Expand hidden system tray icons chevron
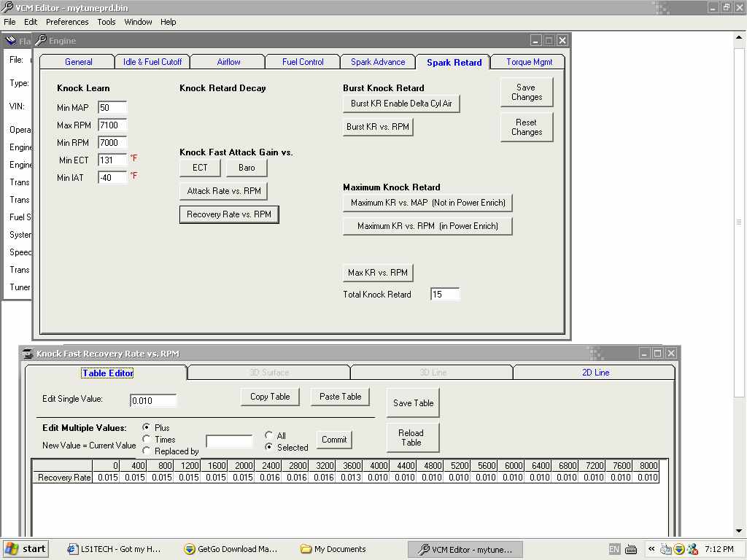This screenshot has width=747, height=560. 651,549
